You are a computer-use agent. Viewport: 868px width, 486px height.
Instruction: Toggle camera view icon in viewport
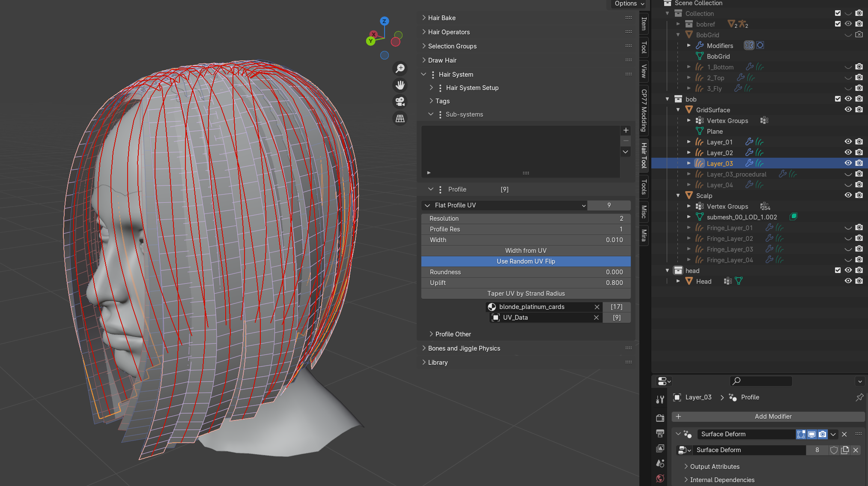pos(400,102)
